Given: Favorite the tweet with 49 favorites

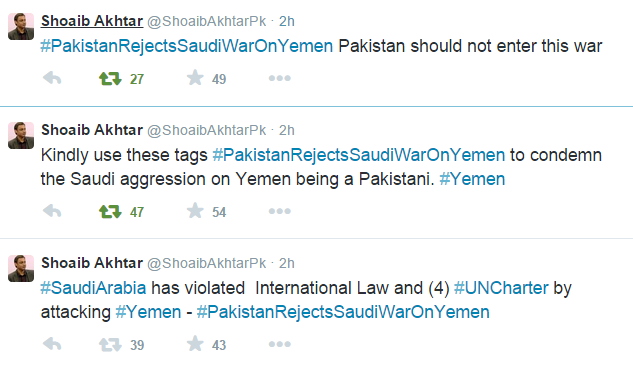Looking at the screenshot, I should tap(195, 78).
